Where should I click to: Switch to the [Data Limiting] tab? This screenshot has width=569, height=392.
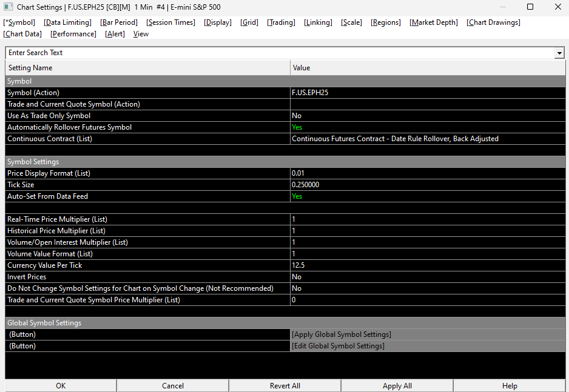[67, 22]
